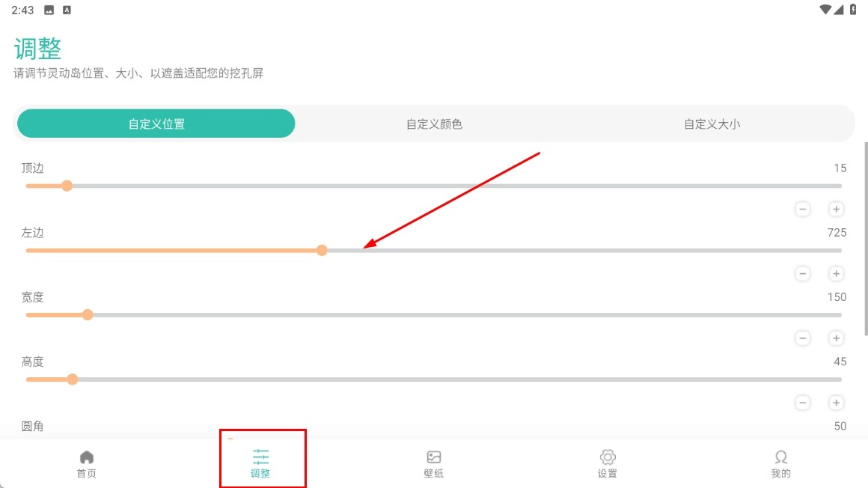Select the 自定义位置 tab
This screenshot has width=868, height=488.
(x=156, y=124)
